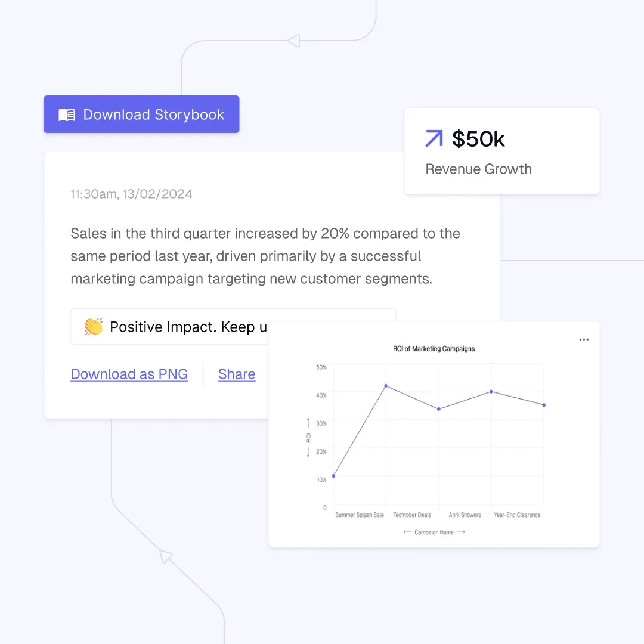Click the Campaign Name axis title

click(434, 532)
